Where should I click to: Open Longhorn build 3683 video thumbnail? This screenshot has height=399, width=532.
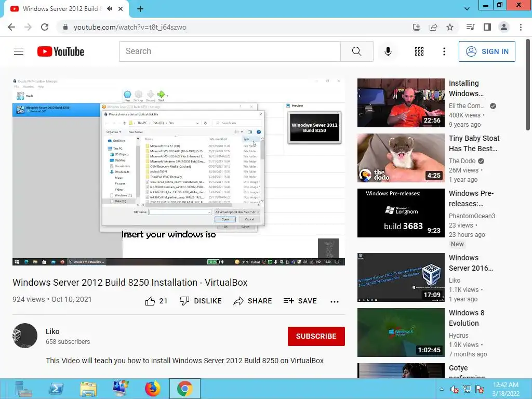[x=401, y=213]
